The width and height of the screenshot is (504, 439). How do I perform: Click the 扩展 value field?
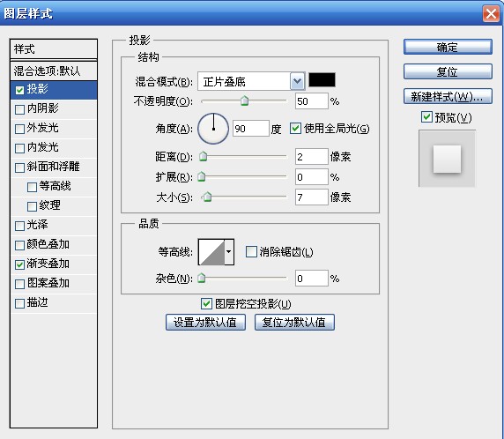[312, 177]
